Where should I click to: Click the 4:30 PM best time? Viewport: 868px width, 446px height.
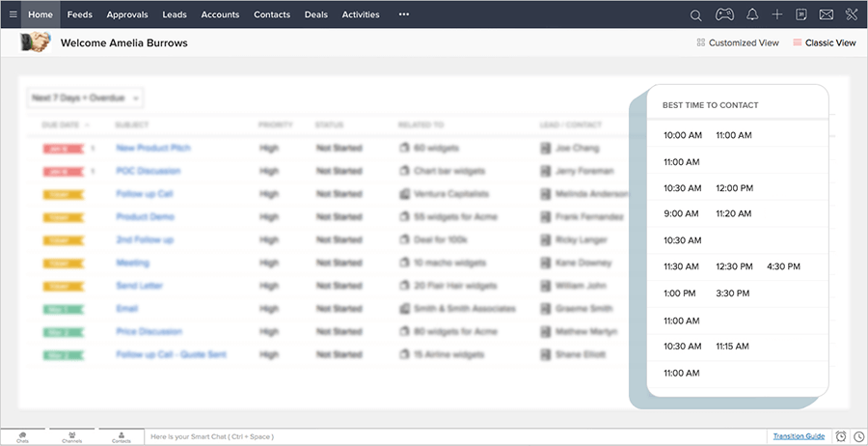(x=783, y=266)
